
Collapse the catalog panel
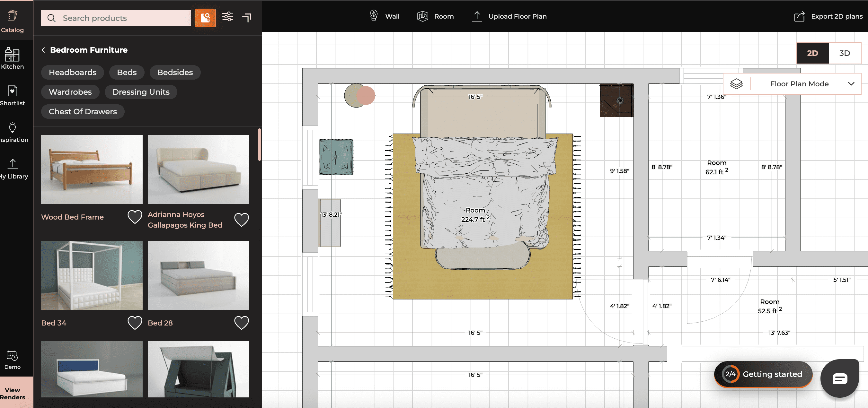pyautogui.click(x=247, y=16)
